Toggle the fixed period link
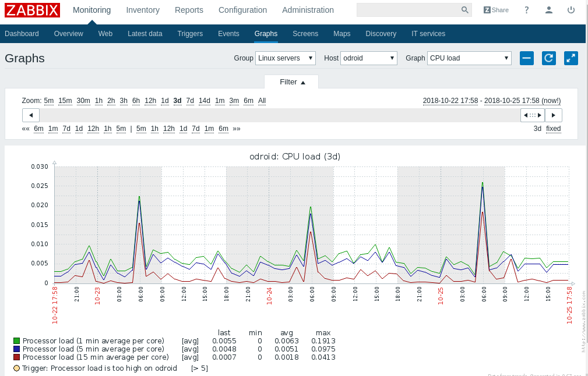The height and width of the screenshot is (376, 588). (553, 129)
